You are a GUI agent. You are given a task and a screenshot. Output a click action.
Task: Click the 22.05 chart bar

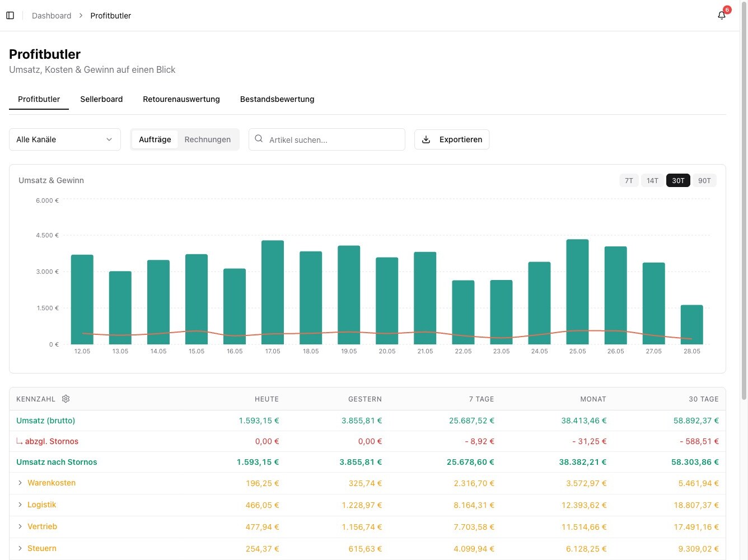coord(463,312)
